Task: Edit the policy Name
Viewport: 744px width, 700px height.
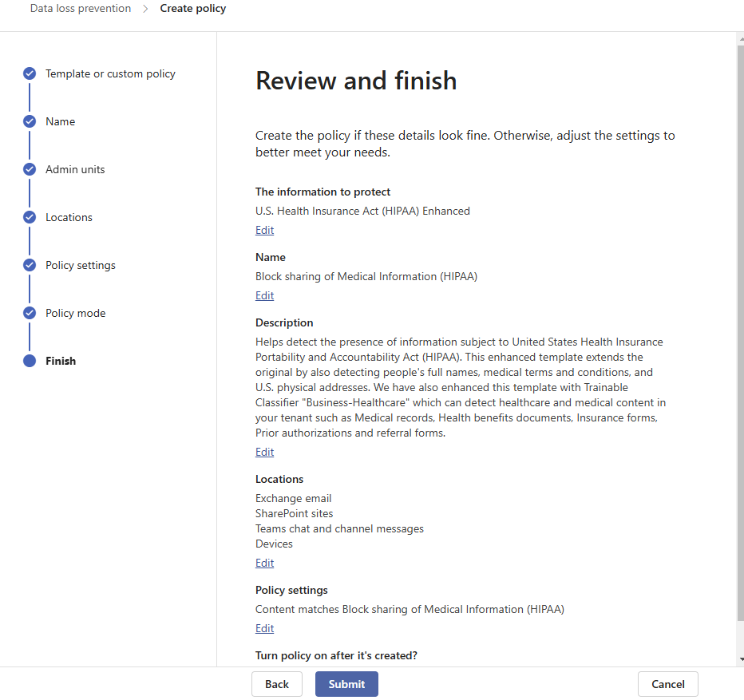Action: 264,295
